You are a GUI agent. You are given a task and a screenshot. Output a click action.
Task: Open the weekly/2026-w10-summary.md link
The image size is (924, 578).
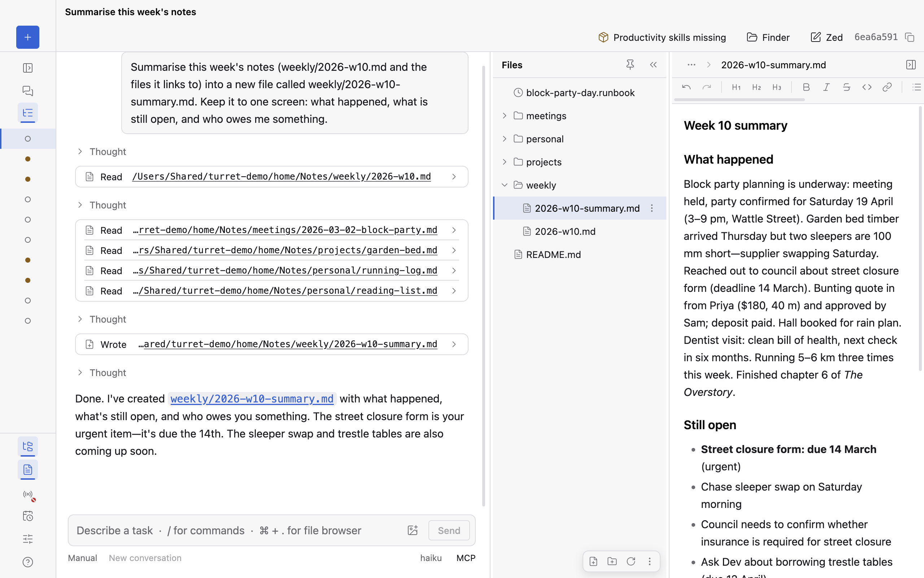[x=252, y=399]
